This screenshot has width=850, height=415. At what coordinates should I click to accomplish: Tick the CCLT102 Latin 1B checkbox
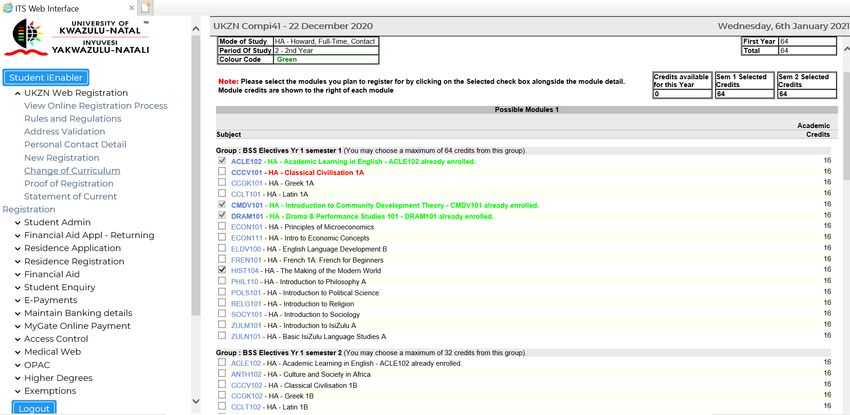222,406
